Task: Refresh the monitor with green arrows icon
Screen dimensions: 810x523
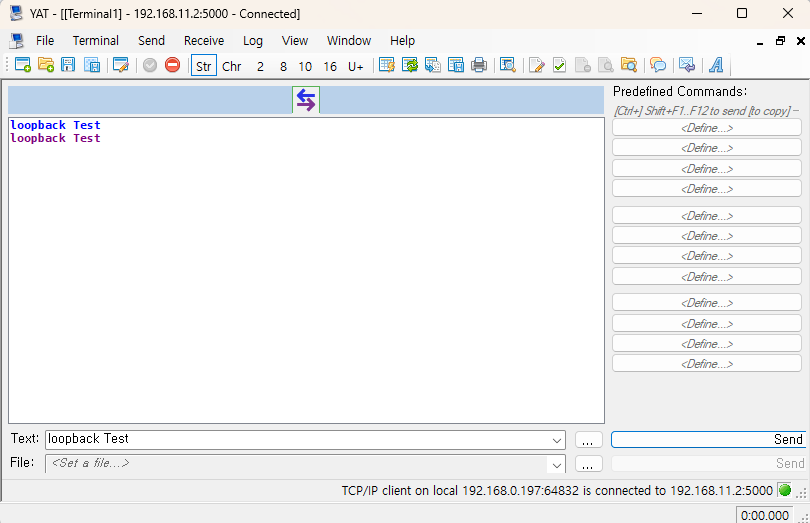Action: coord(410,65)
